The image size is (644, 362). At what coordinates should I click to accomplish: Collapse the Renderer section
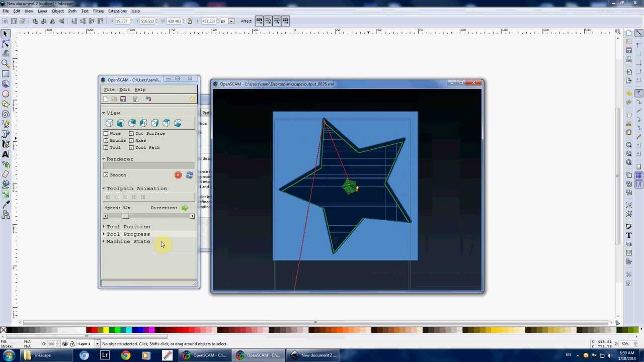(104, 159)
